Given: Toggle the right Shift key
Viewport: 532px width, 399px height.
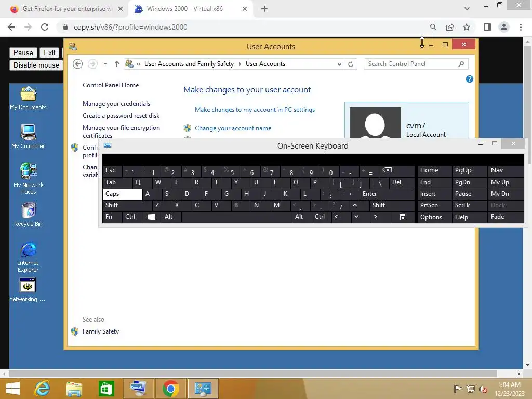Looking at the screenshot, I should [x=392, y=205].
